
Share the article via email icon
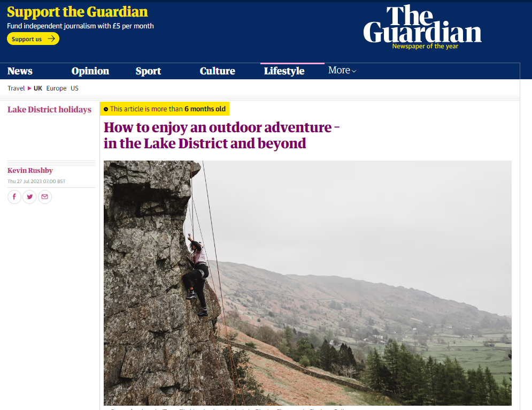45,196
